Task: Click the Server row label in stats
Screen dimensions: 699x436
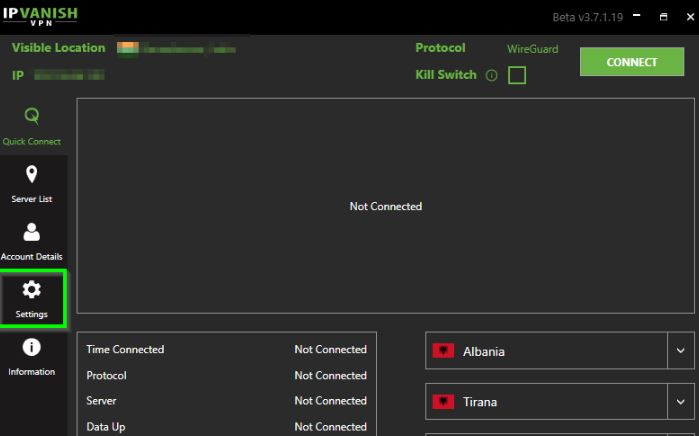Action: pos(101,400)
